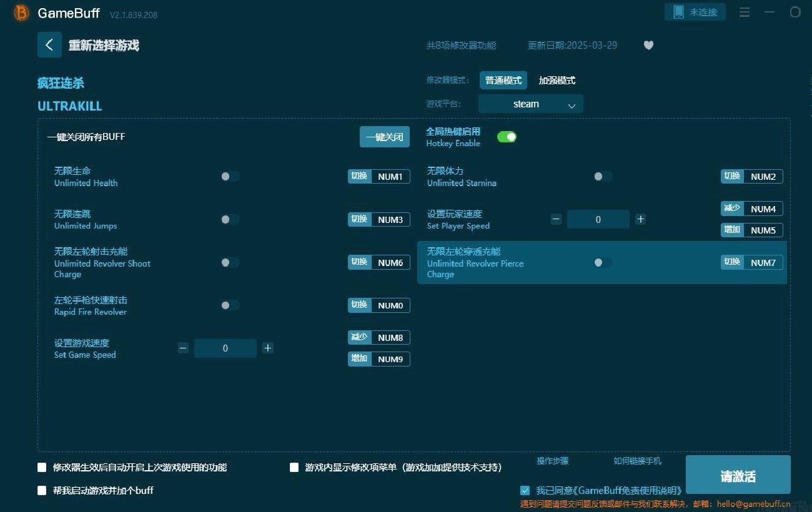Click the Set Game Speed label
812x512 pixels.
(85, 355)
